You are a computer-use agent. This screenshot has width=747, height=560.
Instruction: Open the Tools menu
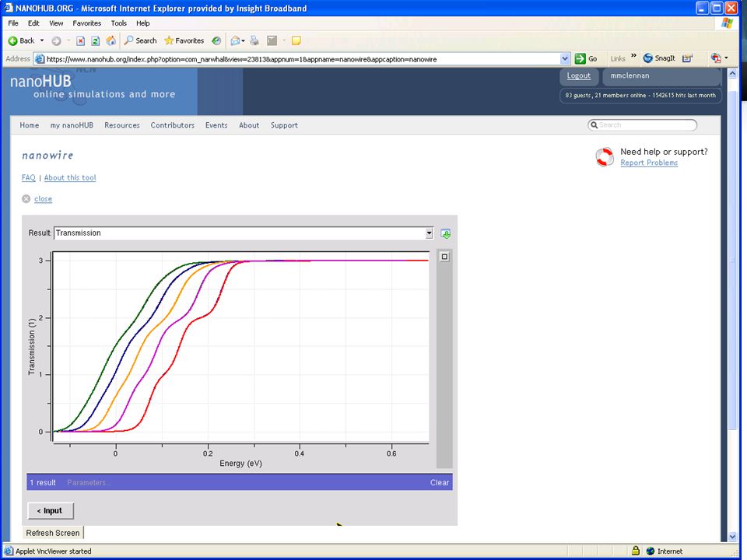point(118,23)
